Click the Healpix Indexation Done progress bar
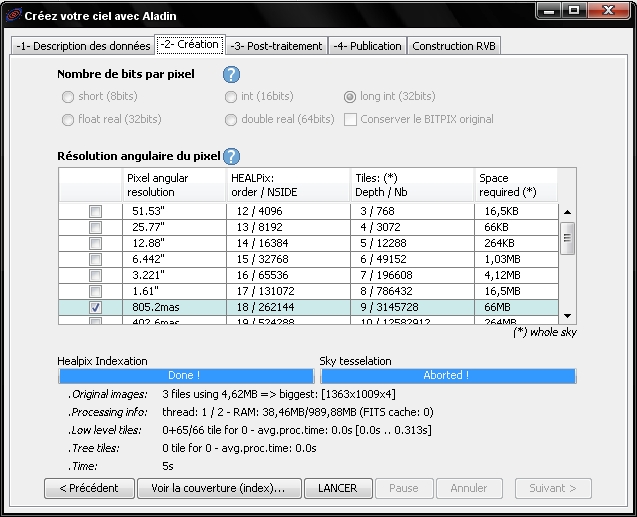637x517 pixels. pyautogui.click(x=186, y=376)
